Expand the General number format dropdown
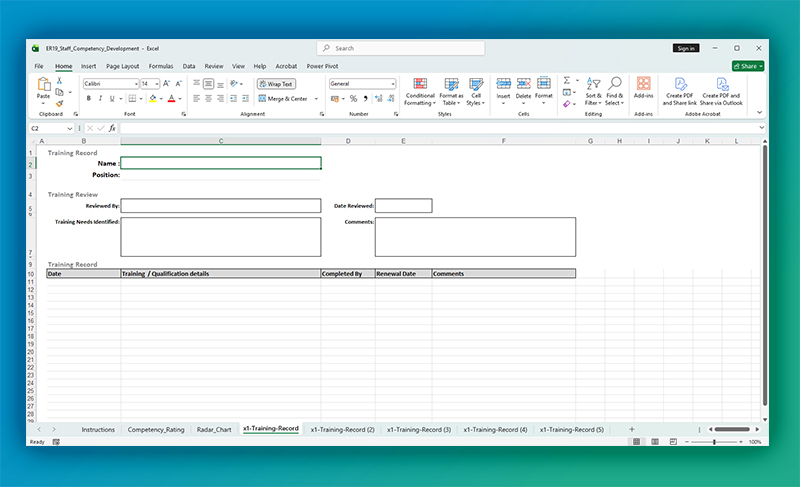 click(393, 84)
